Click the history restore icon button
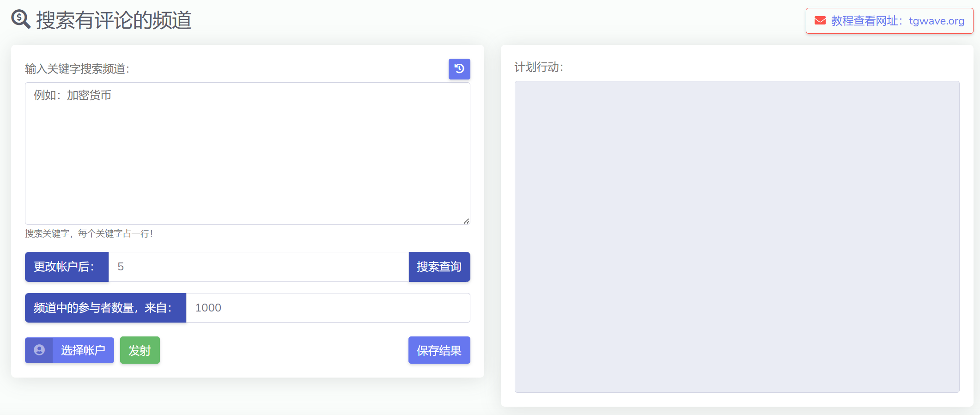This screenshot has width=980, height=415. 459,69
